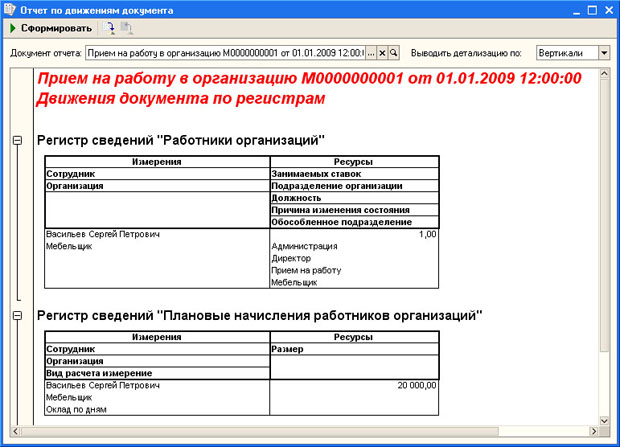This screenshot has width=620, height=447.
Task: Click the Движения документа по регистрам heading
Action: [181, 98]
